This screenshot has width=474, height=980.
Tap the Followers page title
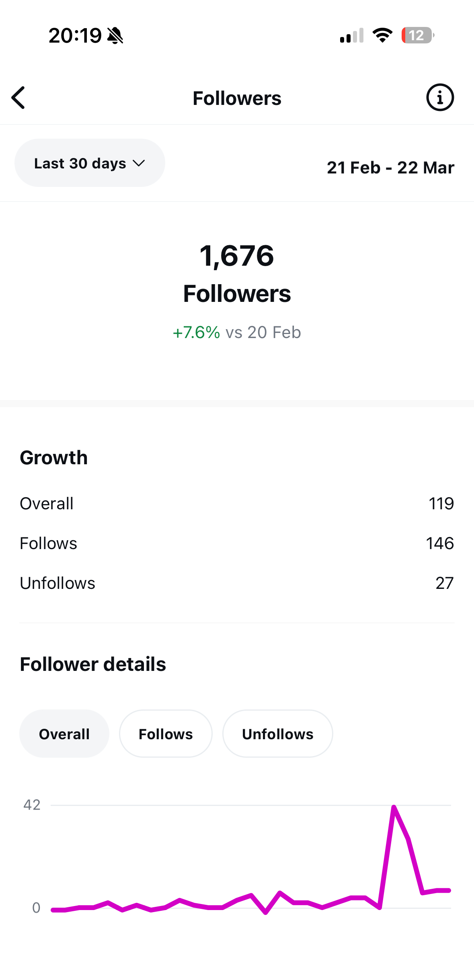tap(237, 98)
